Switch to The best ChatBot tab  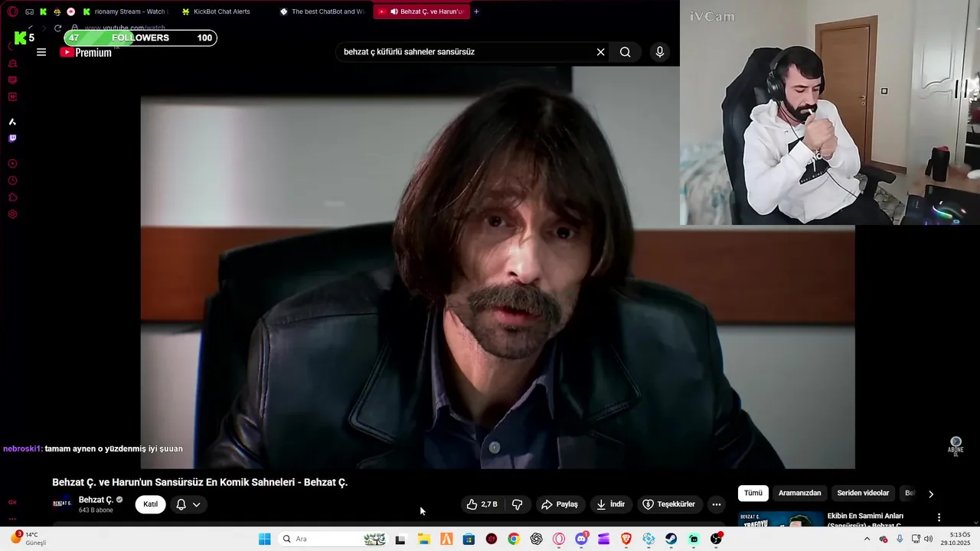tap(322, 11)
